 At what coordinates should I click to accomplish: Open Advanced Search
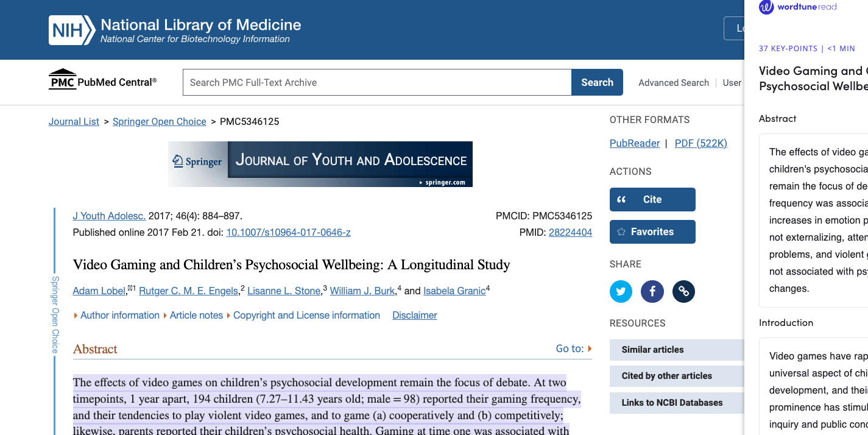tap(674, 83)
